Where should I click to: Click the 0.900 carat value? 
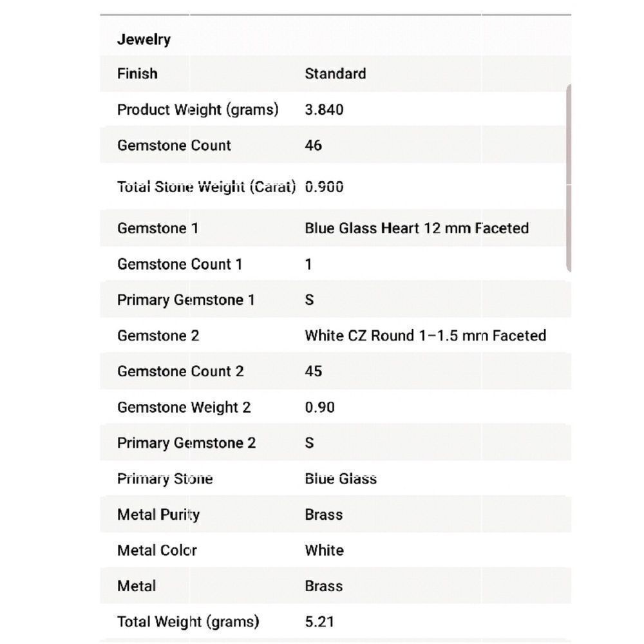pos(324,187)
